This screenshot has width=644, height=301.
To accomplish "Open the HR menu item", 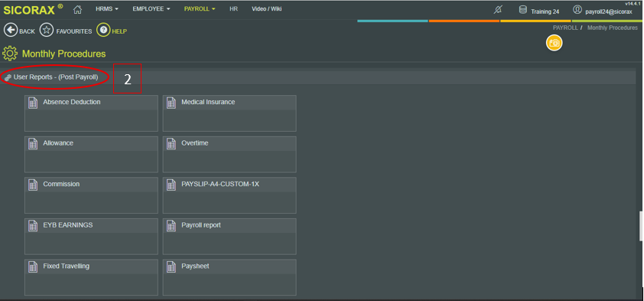I will pyautogui.click(x=234, y=8).
